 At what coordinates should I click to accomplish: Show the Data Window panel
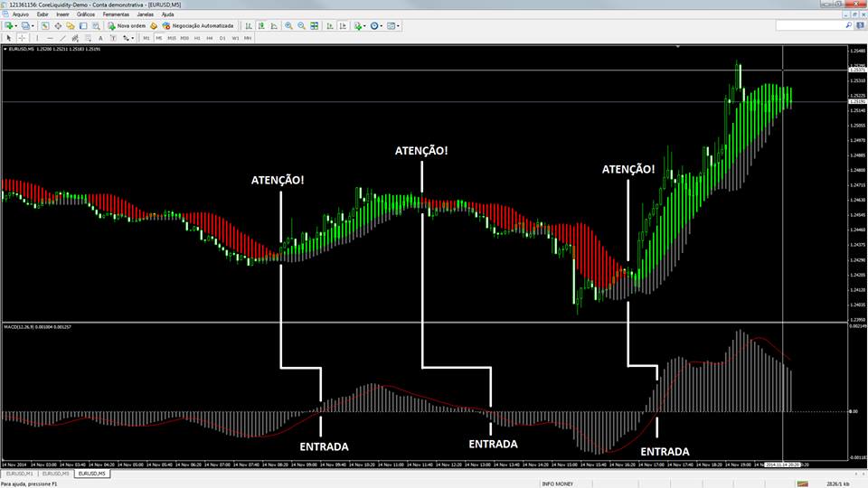(x=58, y=25)
